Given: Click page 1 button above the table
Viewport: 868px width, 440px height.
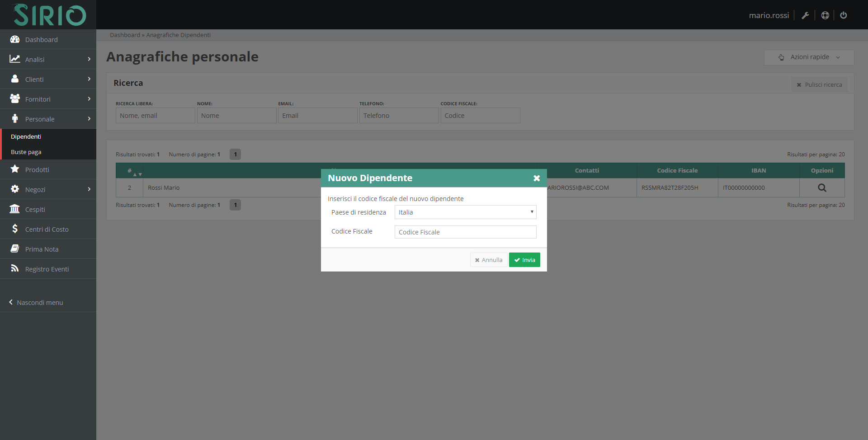Looking at the screenshot, I should tap(235, 154).
